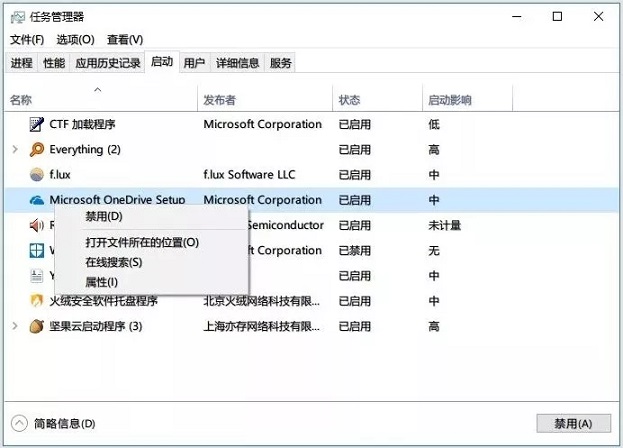The image size is (623, 448).
Task: Click the 坚果云启动程序 nut icon
Action: coord(37,326)
